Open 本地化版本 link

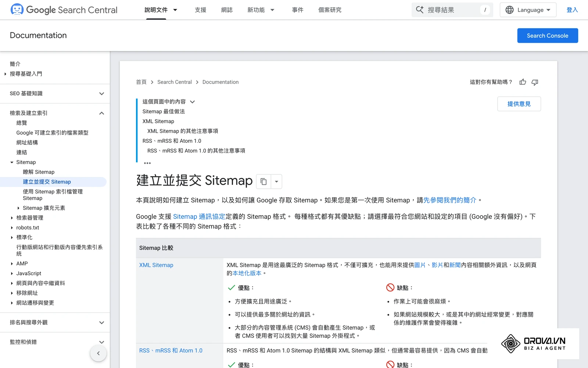click(x=247, y=273)
